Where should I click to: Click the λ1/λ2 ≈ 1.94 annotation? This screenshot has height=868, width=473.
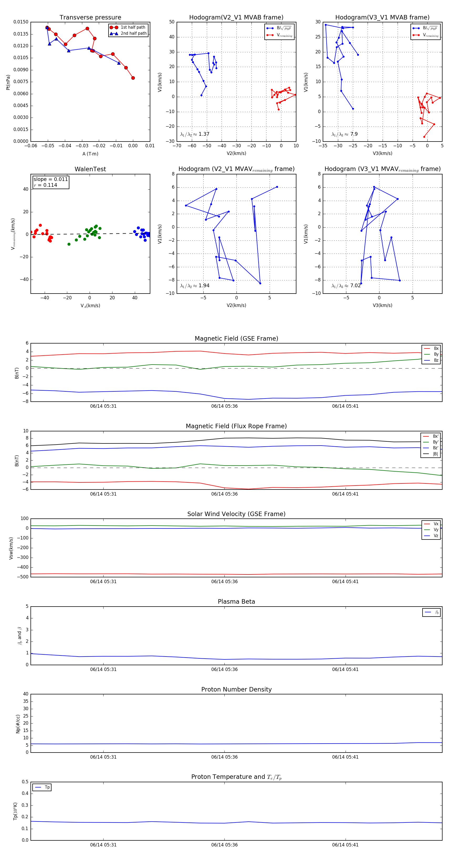click(x=194, y=286)
